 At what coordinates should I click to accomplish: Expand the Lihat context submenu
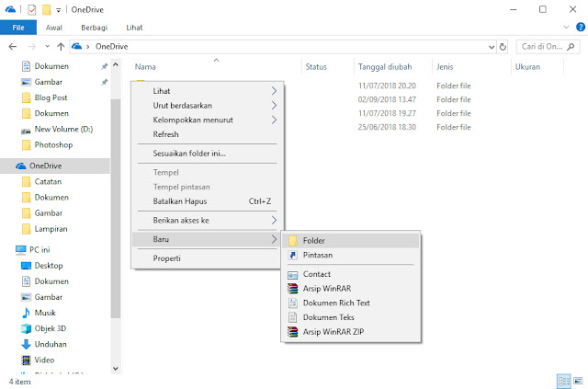click(208, 91)
